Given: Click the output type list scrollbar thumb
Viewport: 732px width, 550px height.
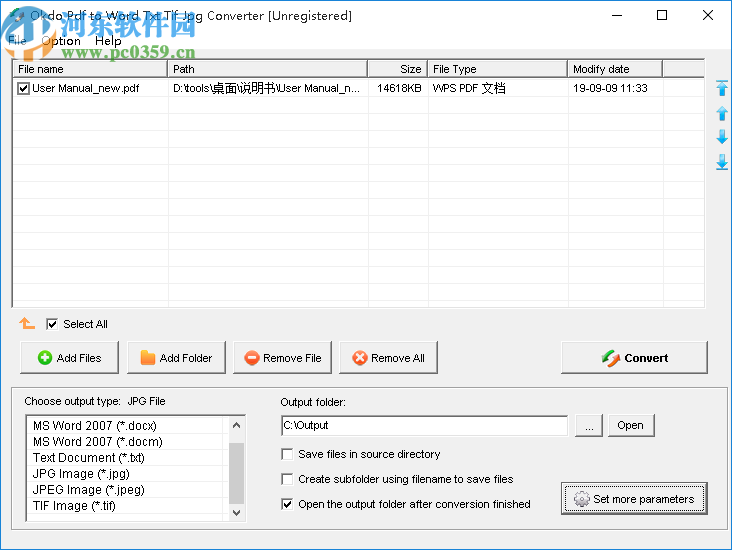Looking at the screenshot, I should 237,472.
